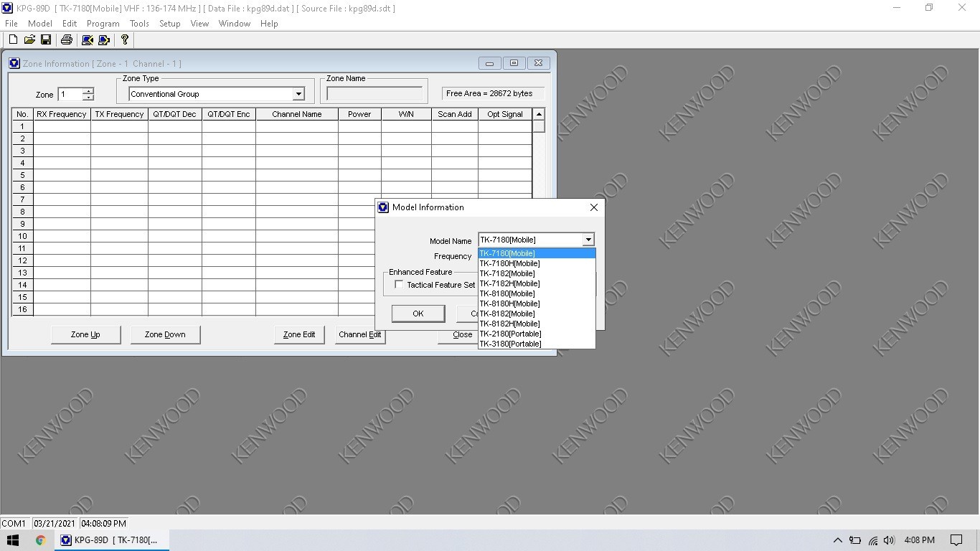This screenshot has height=551, width=980.
Task: Create a new data file
Action: click(12, 39)
